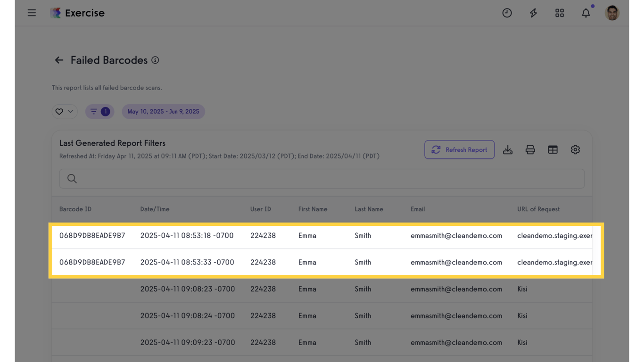
Task: Open the hamburger navigation menu
Action: click(x=32, y=13)
